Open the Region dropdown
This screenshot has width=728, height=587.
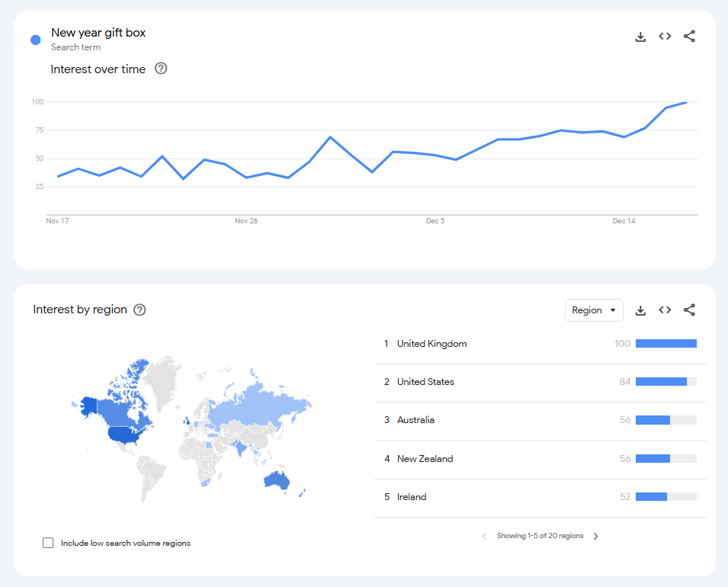coord(594,310)
